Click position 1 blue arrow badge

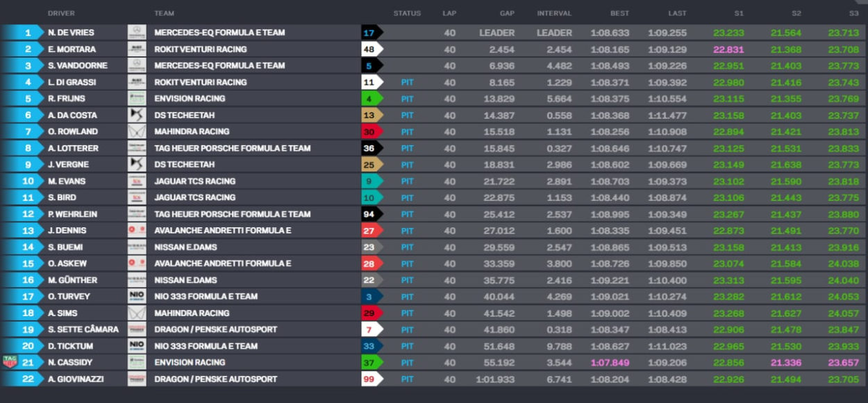(26, 33)
